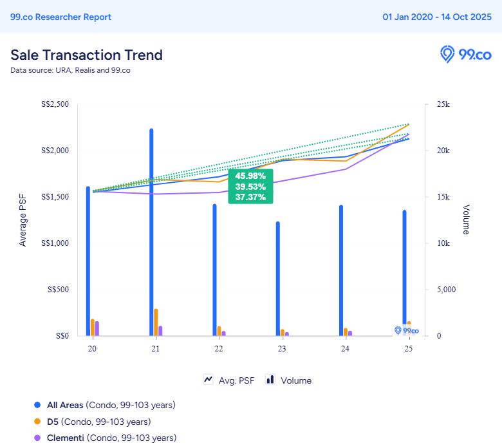
Task: Click the Volume bar chart icon
Action: coord(270,380)
